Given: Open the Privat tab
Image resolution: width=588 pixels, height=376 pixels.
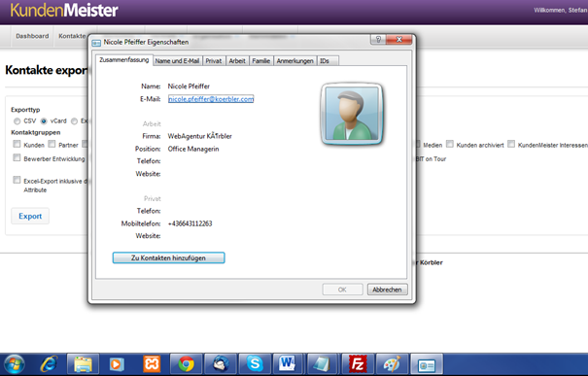Looking at the screenshot, I should (214, 61).
